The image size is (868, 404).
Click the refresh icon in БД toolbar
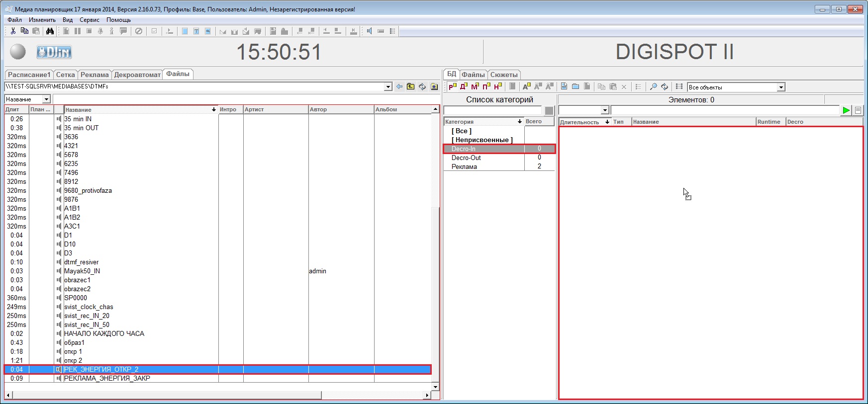pos(665,86)
